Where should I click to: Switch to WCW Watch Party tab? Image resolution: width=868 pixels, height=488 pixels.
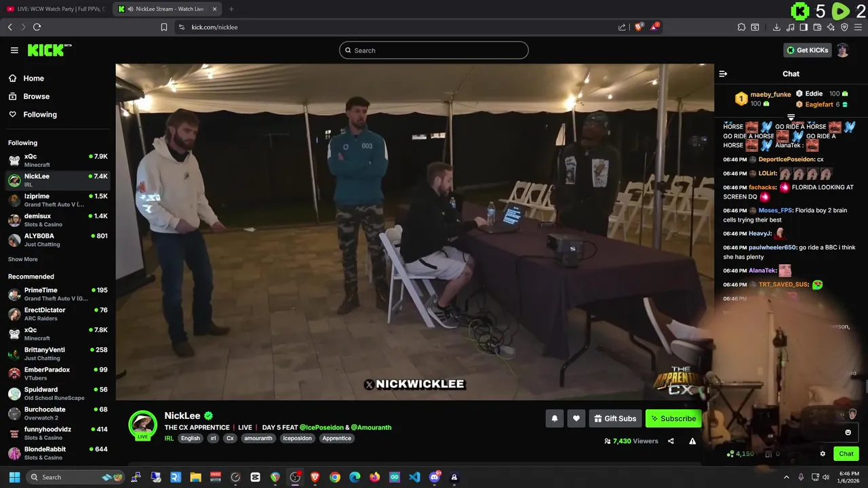56,9
